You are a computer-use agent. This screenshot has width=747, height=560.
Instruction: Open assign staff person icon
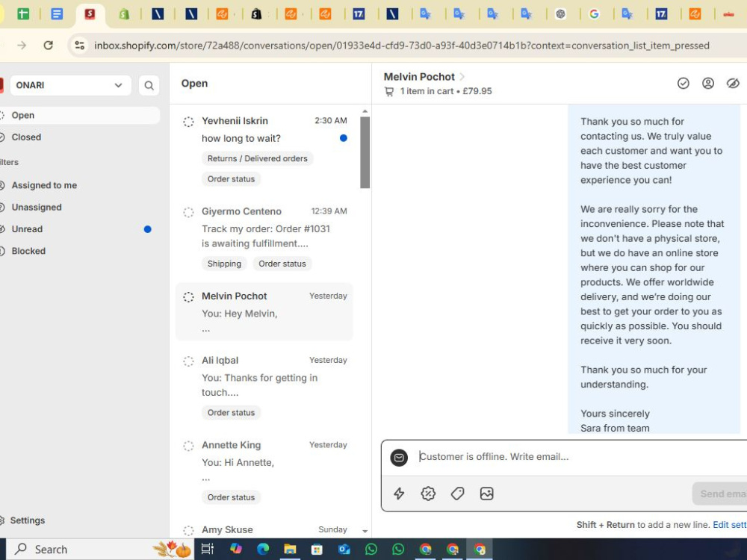pos(708,84)
